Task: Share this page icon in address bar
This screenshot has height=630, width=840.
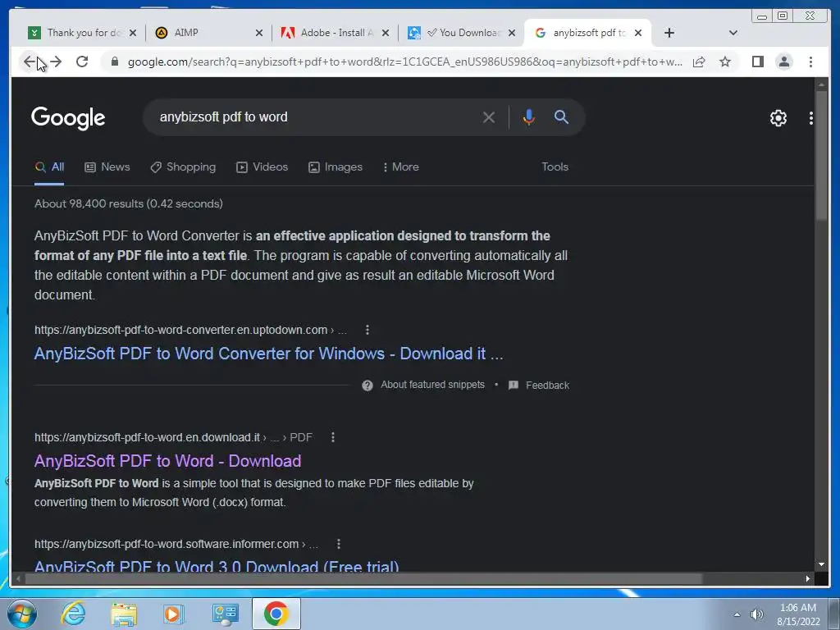Action: [699, 62]
